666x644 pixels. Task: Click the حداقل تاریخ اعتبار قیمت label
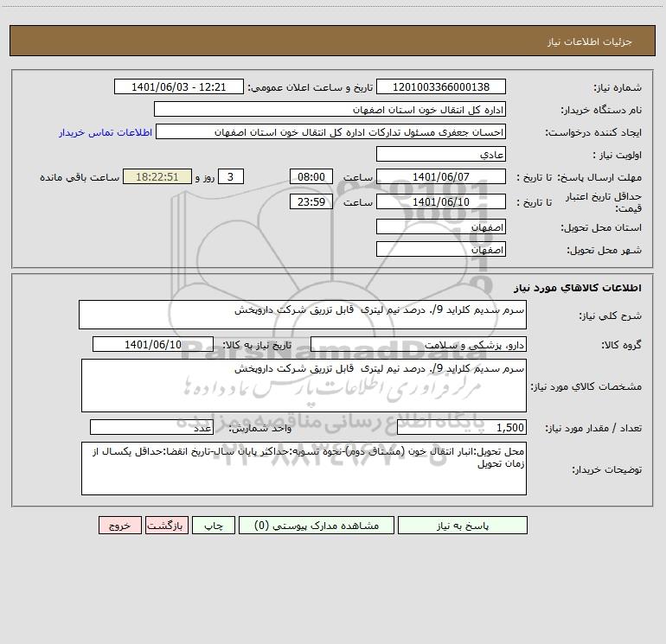coord(604,202)
